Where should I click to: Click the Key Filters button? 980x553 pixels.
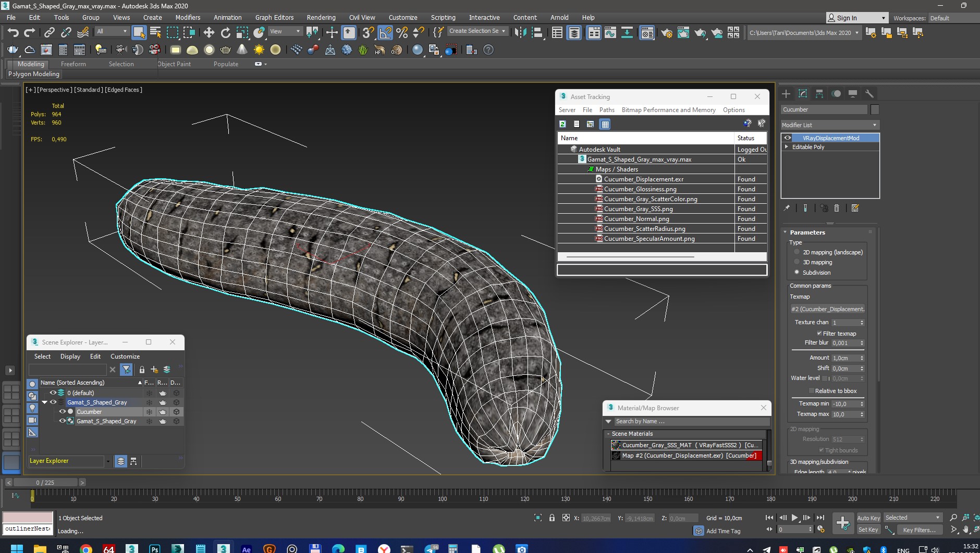(x=919, y=530)
